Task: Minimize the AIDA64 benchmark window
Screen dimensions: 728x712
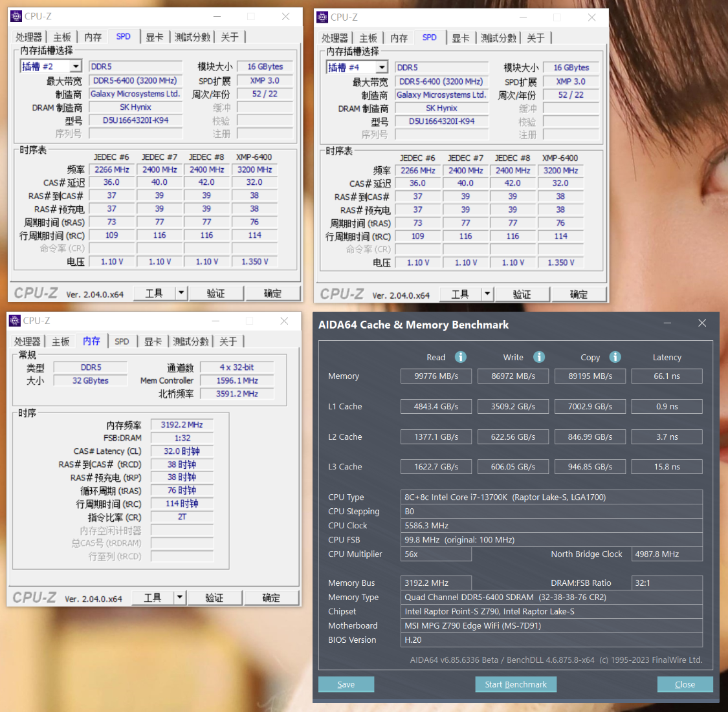Action: point(667,323)
